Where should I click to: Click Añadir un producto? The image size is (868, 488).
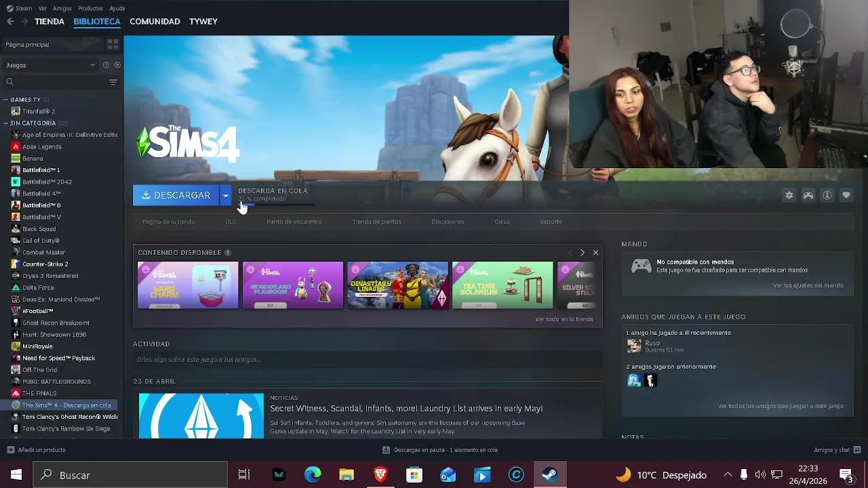tap(36, 450)
